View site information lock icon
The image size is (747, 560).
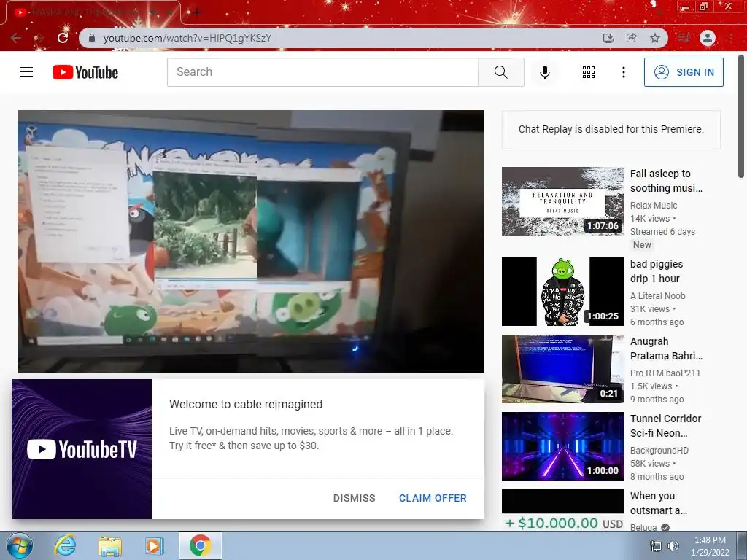coord(92,38)
